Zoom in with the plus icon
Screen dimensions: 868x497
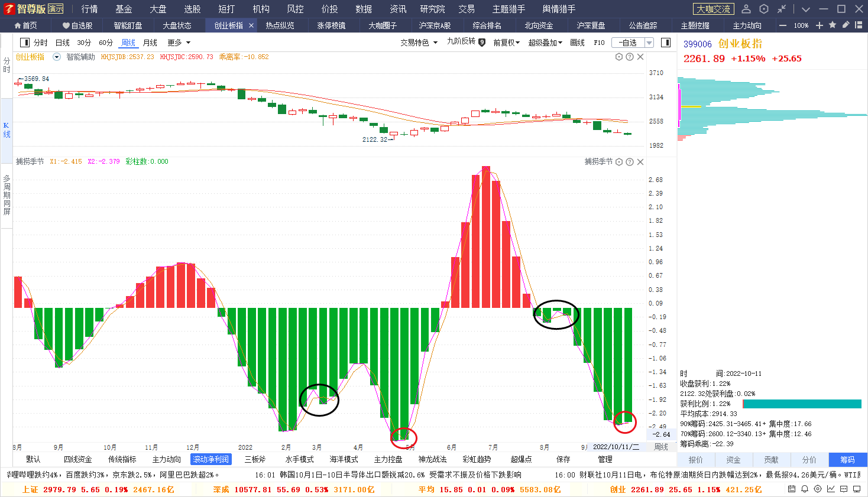coord(820,25)
